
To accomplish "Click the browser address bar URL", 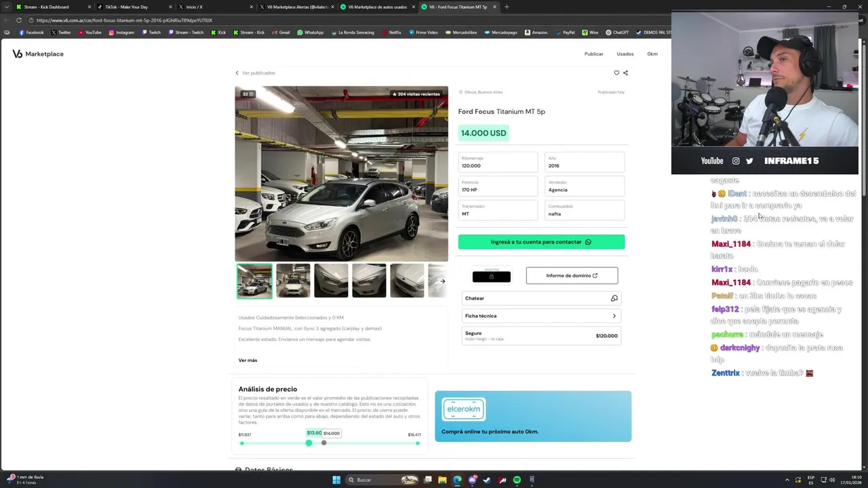I will (125, 20).
